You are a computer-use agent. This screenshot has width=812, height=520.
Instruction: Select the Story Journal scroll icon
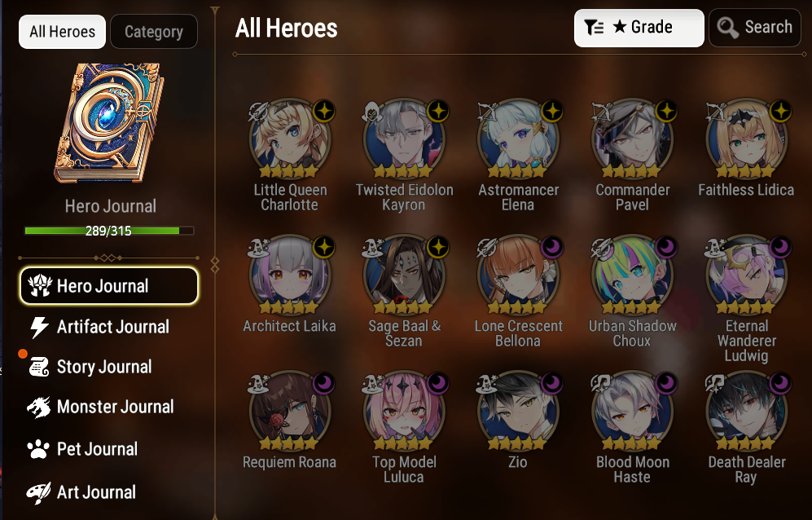(x=39, y=367)
